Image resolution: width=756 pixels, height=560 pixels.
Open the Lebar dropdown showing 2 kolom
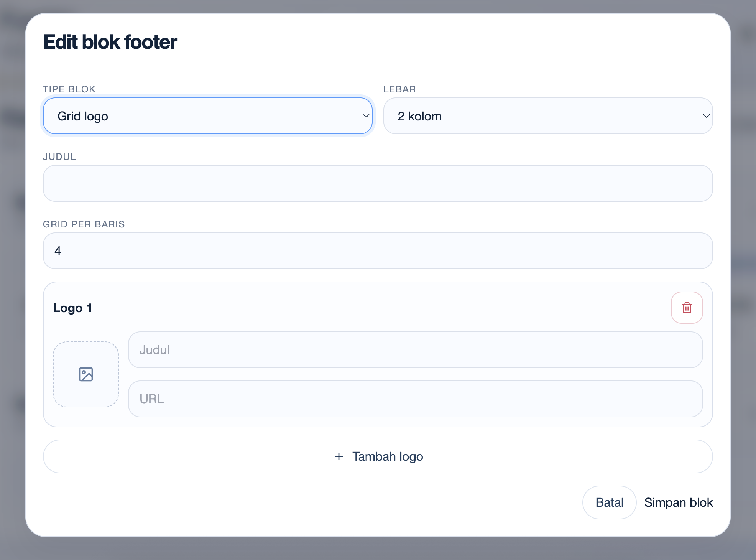click(x=548, y=116)
